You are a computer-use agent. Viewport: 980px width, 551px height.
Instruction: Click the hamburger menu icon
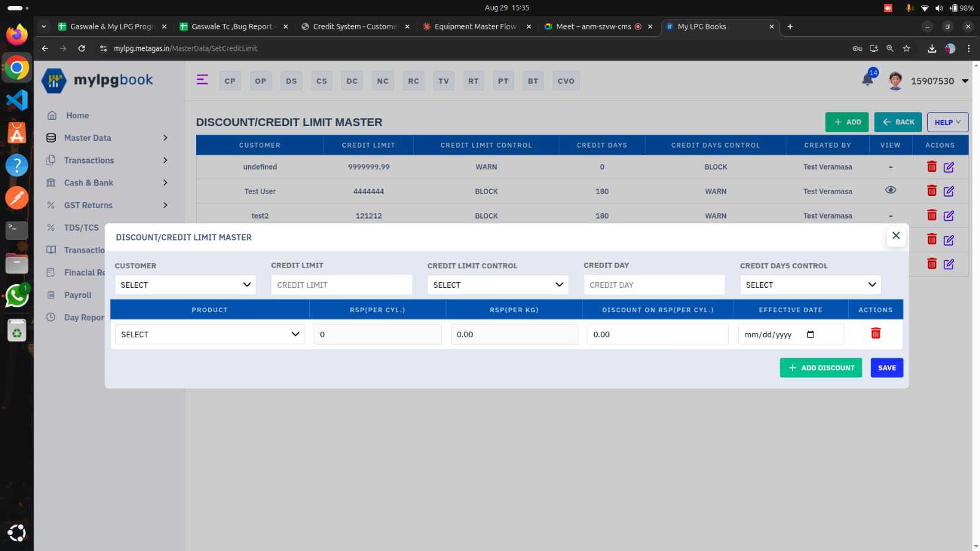point(202,80)
